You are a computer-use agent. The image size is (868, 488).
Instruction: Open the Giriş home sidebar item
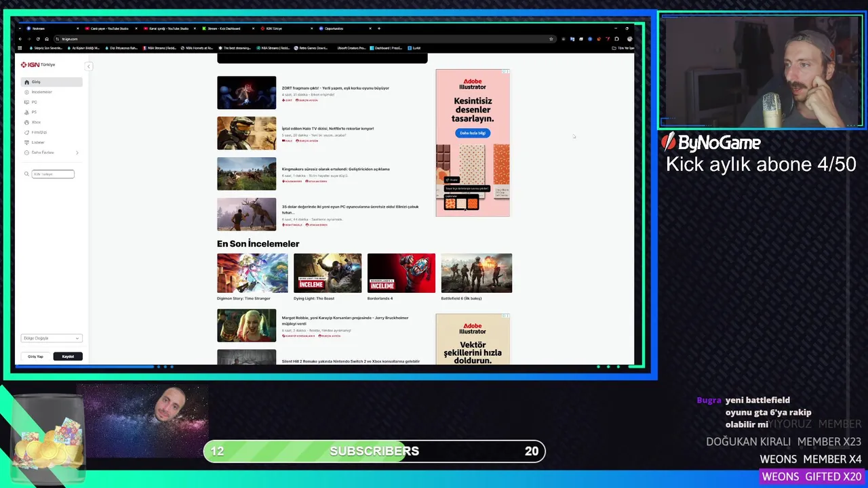pos(52,82)
